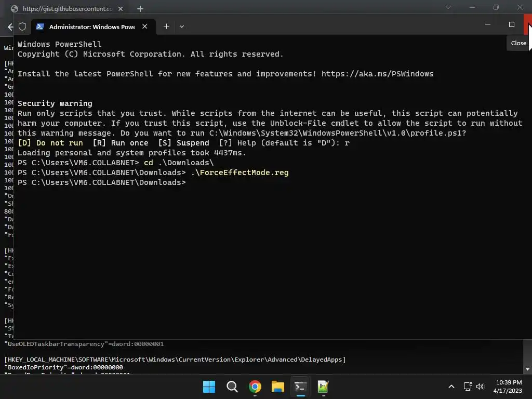
Task: Click the HKEY_LOCAL_MACHINE DelayedApps registry path
Action: pos(175,360)
